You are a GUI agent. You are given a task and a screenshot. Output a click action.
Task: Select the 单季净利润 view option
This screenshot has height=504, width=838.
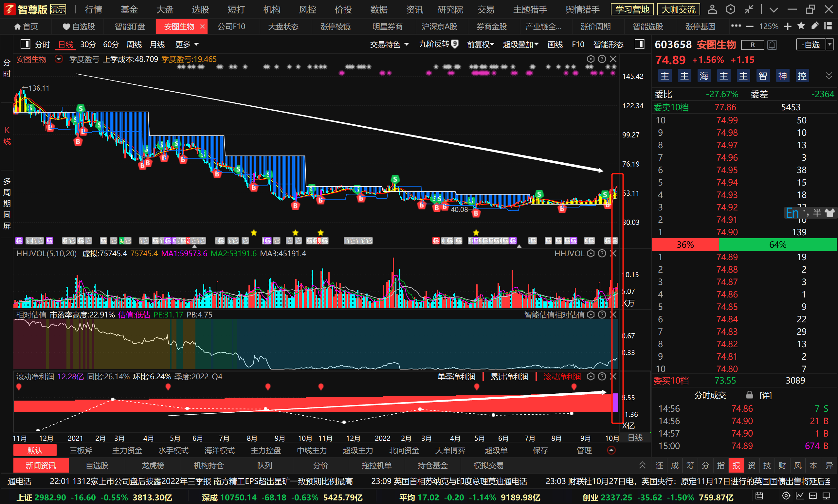tap(456, 377)
